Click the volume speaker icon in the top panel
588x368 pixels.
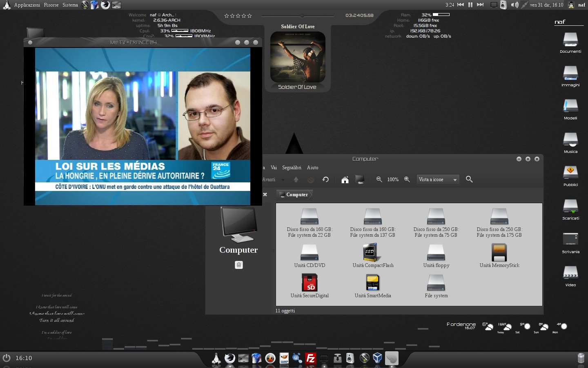tap(514, 5)
